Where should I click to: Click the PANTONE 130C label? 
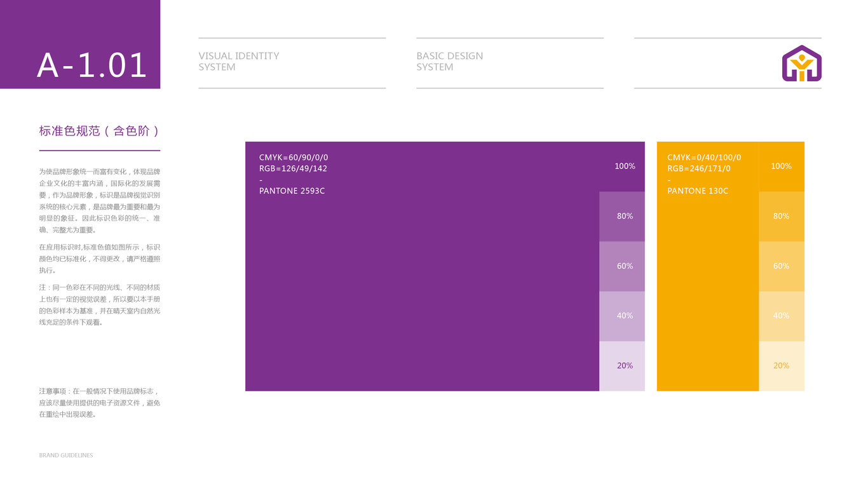point(698,191)
